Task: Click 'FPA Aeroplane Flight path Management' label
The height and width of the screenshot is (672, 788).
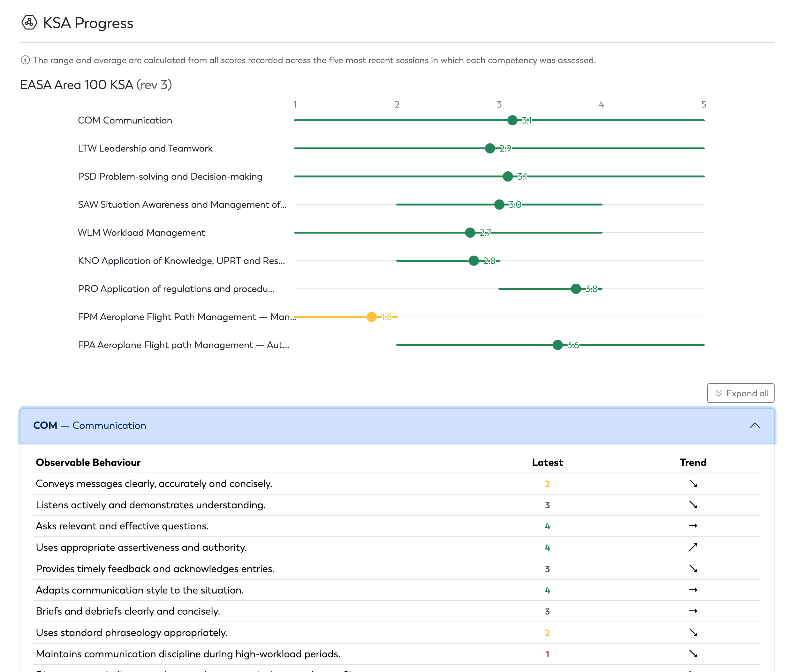Action: (x=183, y=345)
